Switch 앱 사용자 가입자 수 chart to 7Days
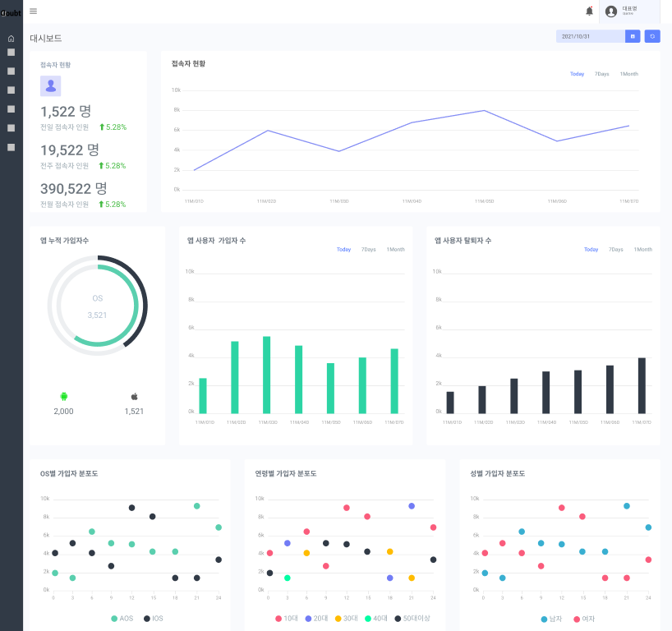 tap(369, 250)
